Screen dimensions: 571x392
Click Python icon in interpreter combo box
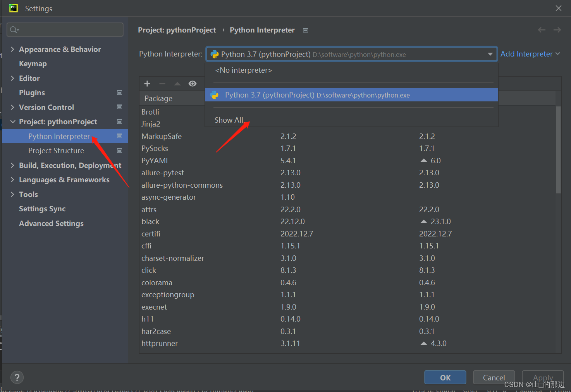[215, 54]
